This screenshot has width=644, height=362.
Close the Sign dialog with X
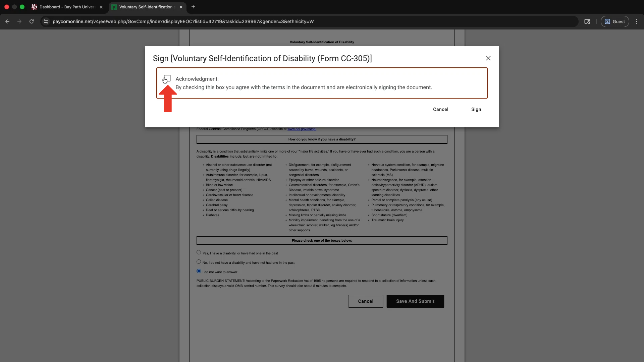point(488,58)
